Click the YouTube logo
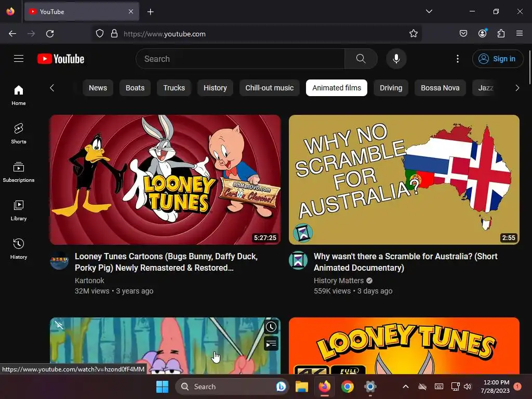The image size is (532, 399). click(61, 59)
